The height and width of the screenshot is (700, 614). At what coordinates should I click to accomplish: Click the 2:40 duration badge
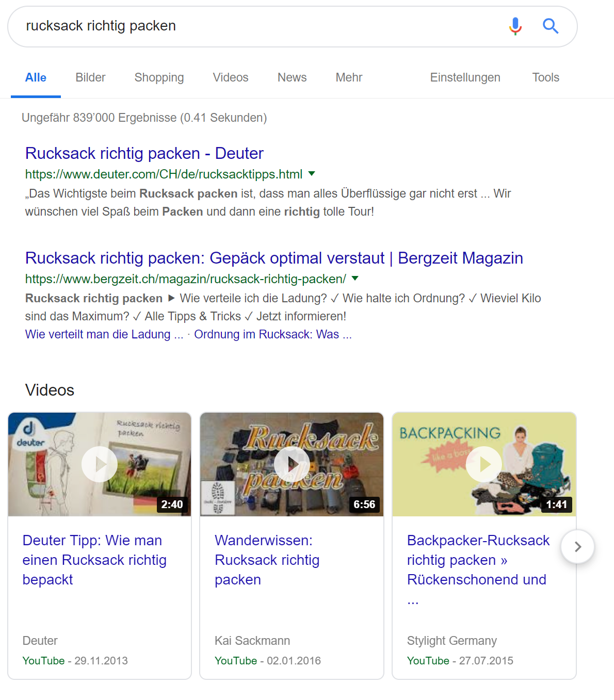pos(172,504)
